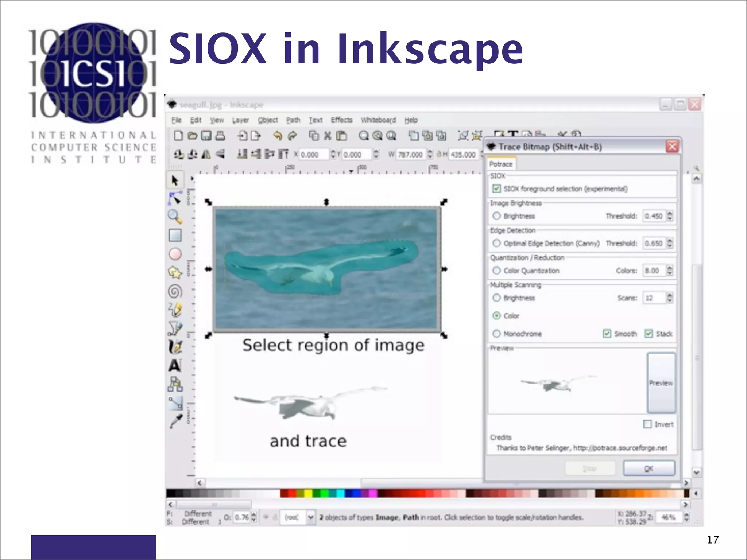Click the opacity O: 0.76 field
The width and height of the screenshot is (747, 560).
242,517
